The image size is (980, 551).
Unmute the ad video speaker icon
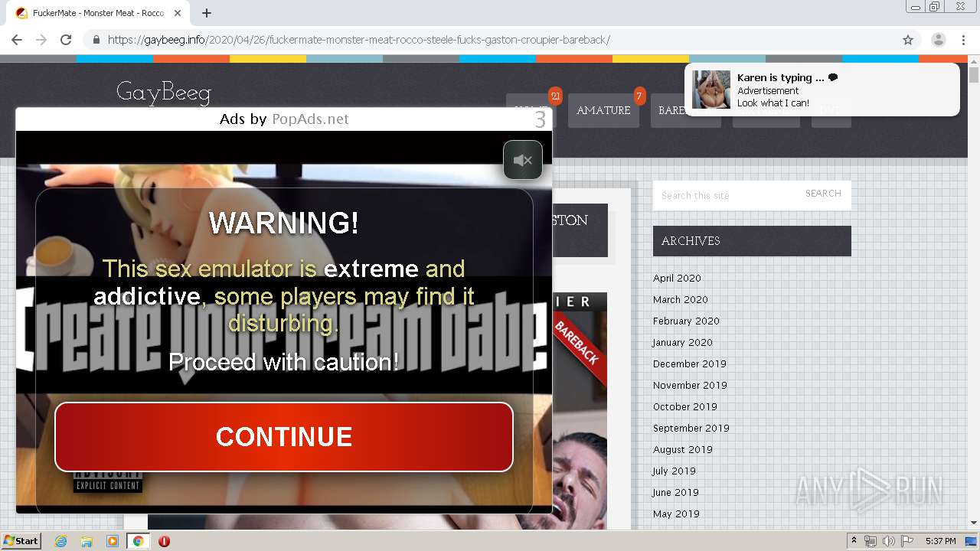[523, 160]
